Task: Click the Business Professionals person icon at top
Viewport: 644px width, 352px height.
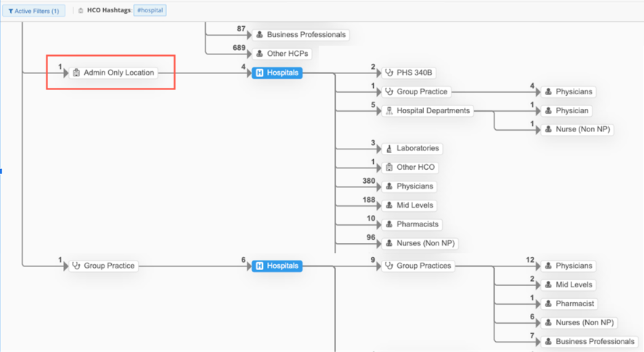Action: [259, 35]
